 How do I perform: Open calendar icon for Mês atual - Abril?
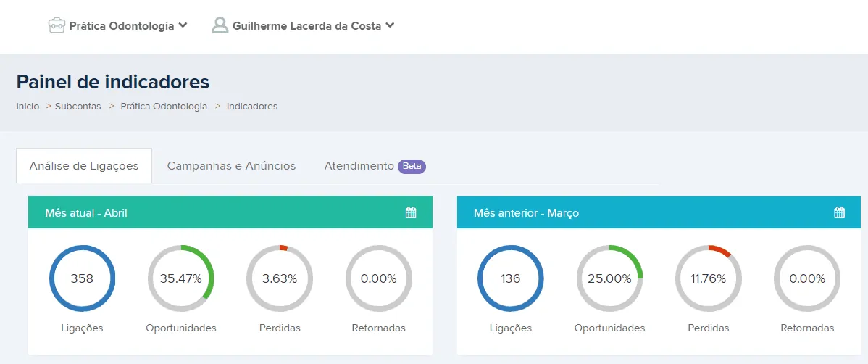(411, 212)
